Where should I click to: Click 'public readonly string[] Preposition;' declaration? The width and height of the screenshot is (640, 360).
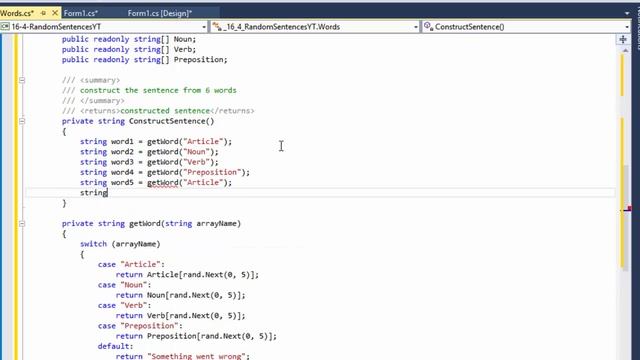[144, 60]
